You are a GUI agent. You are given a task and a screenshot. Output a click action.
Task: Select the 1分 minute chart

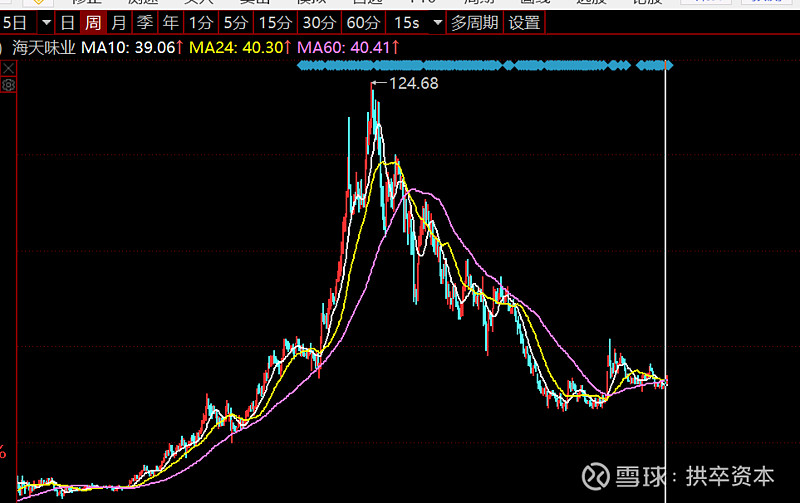point(201,23)
